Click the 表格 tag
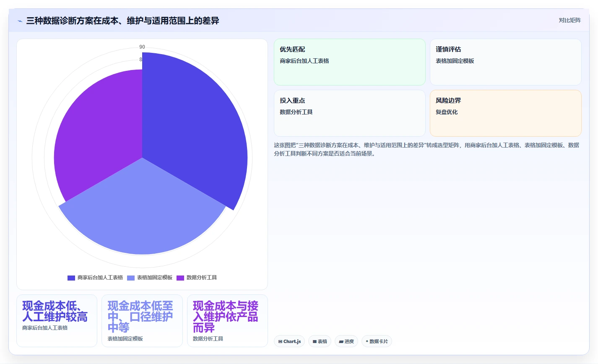Image resolution: width=598 pixels, height=364 pixels. 320,341
